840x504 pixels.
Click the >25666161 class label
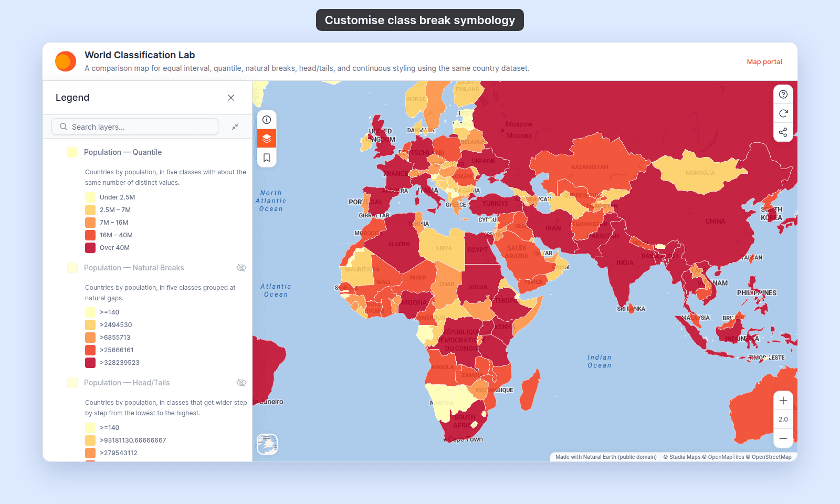117,350
